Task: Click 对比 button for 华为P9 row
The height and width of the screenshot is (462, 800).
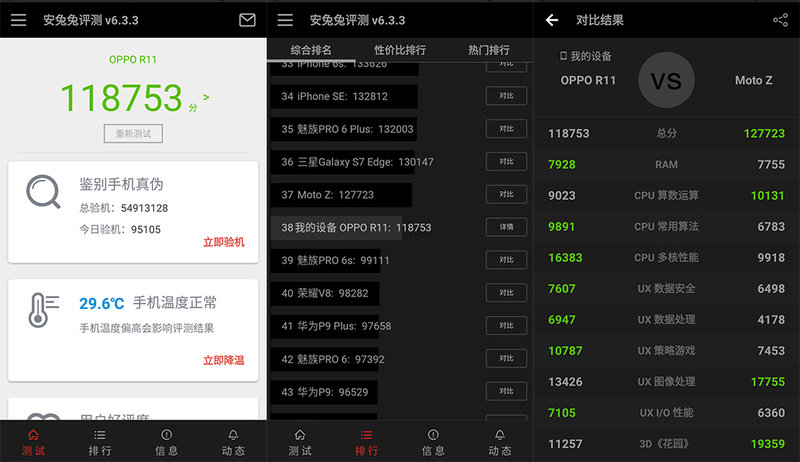Action: 506,392
